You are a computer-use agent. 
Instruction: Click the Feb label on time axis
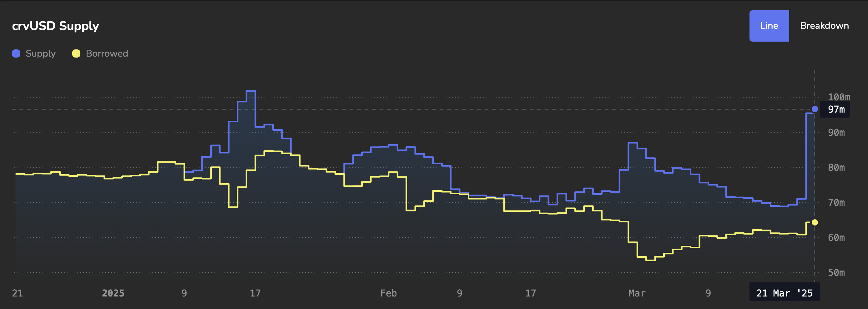tap(389, 293)
